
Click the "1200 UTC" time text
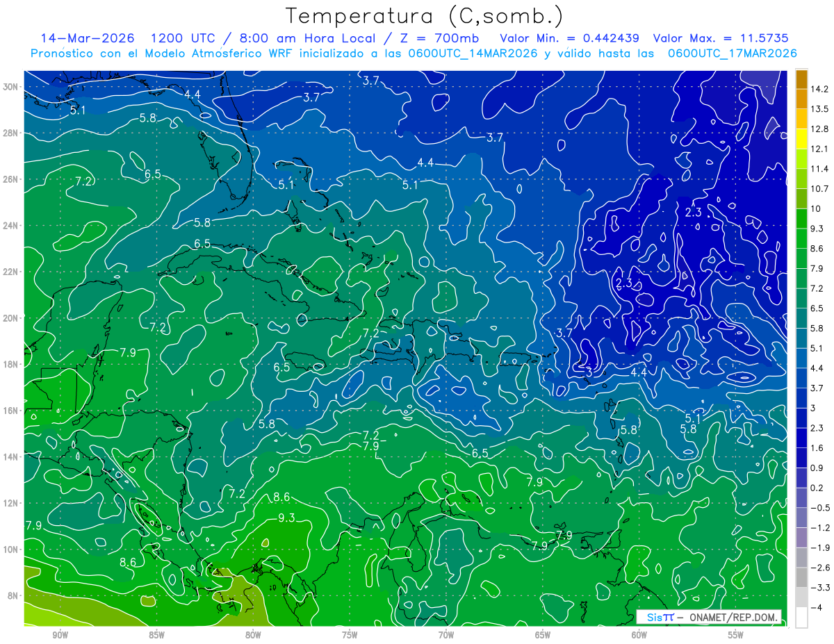tap(184, 38)
